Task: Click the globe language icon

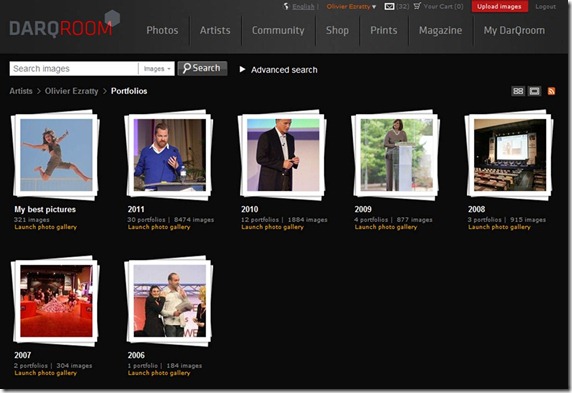Action: pos(286,6)
